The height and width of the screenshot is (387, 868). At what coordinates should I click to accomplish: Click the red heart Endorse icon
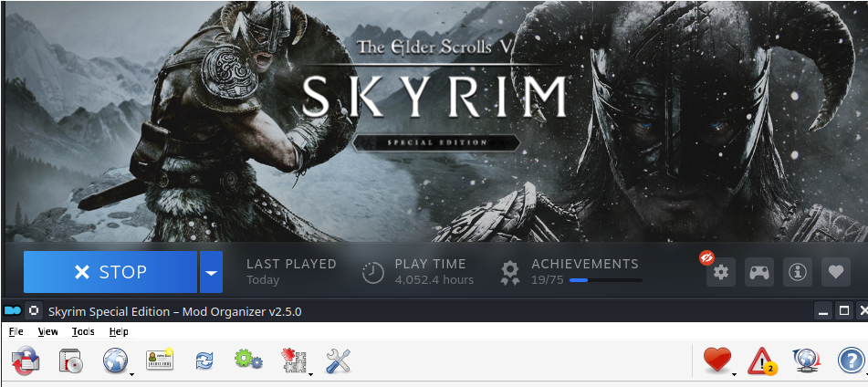716,361
